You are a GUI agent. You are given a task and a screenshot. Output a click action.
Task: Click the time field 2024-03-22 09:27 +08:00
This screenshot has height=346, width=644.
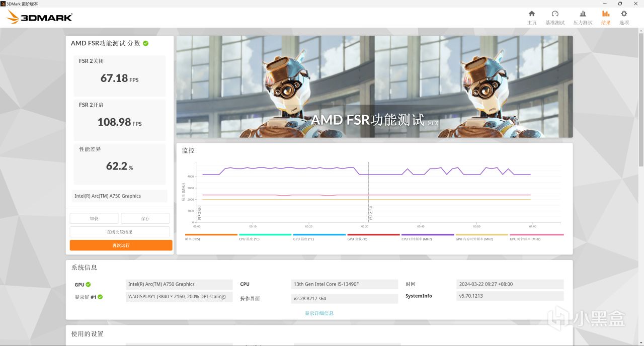[510, 284]
